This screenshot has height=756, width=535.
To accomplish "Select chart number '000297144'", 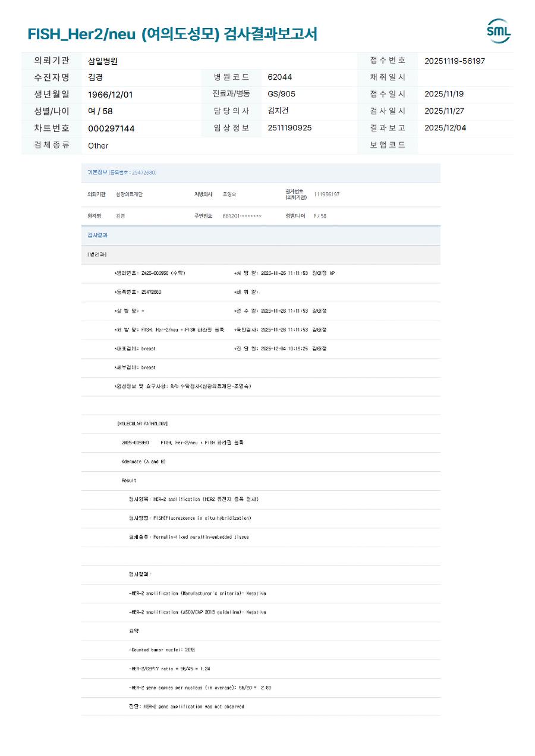I will point(111,128).
